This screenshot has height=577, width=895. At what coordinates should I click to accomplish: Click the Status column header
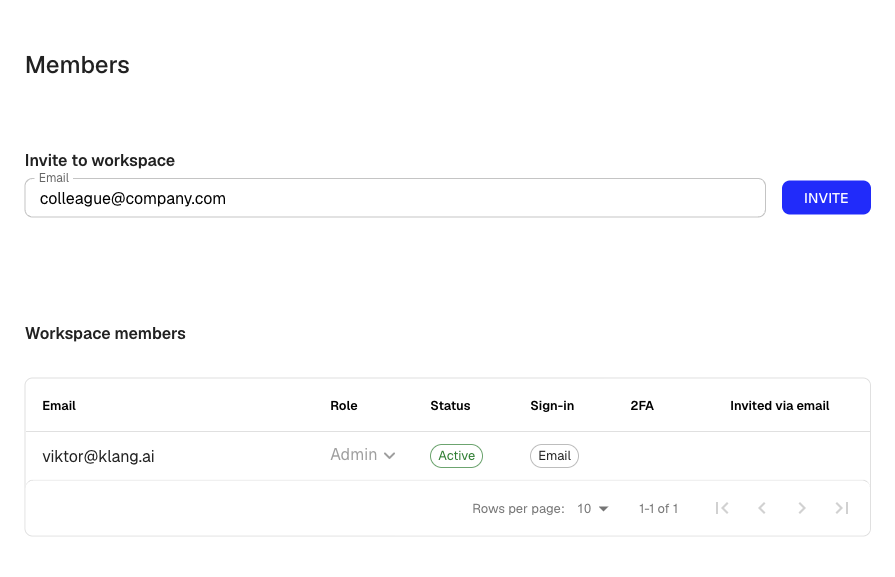pos(450,405)
